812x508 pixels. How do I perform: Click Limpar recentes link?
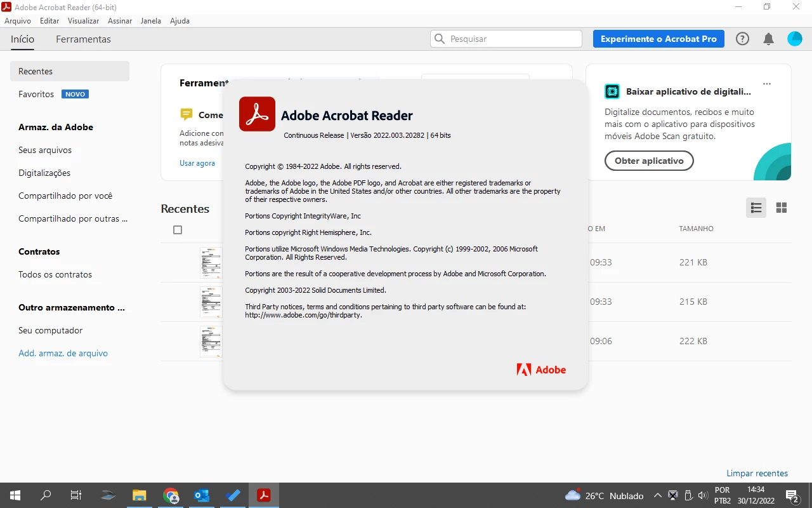pyautogui.click(x=757, y=473)
